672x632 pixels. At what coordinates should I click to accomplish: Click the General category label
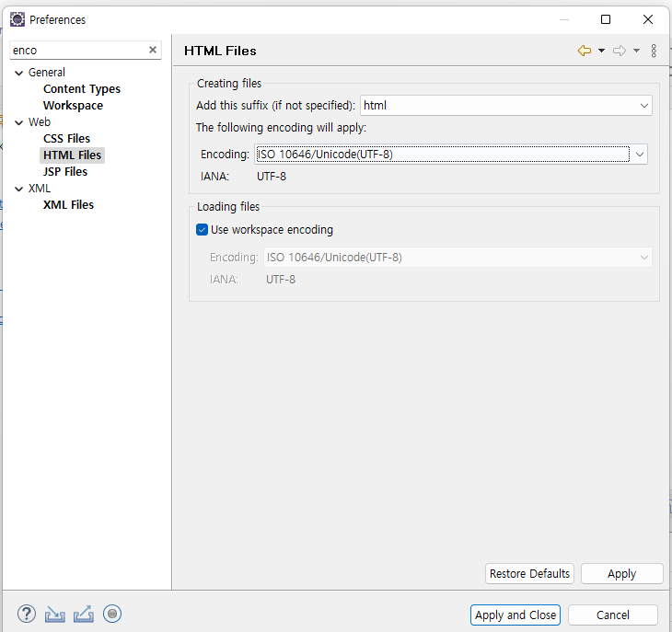[x=47, y=73]
